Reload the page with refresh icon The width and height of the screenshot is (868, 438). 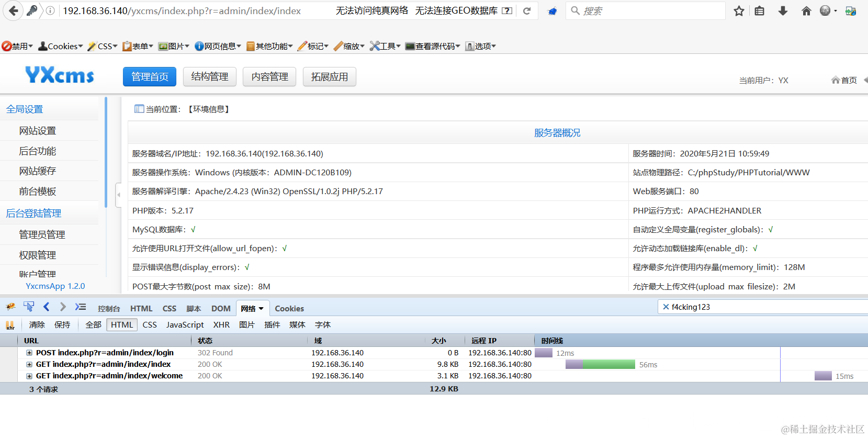click(x=527, y=10)
